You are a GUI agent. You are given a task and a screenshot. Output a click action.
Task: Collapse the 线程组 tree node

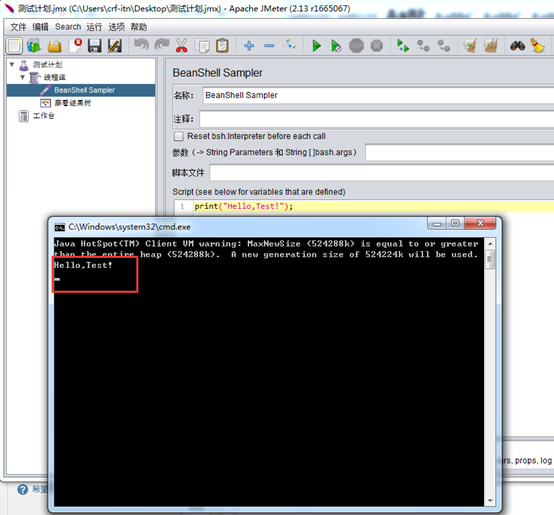coord(23,77)
